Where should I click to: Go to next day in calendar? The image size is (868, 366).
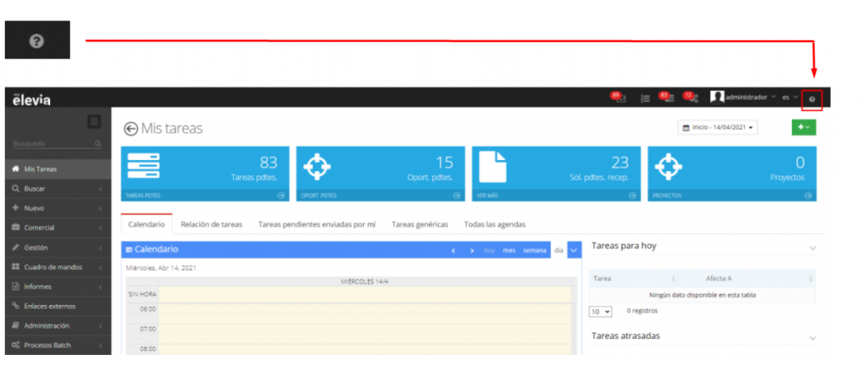[471, 251]
